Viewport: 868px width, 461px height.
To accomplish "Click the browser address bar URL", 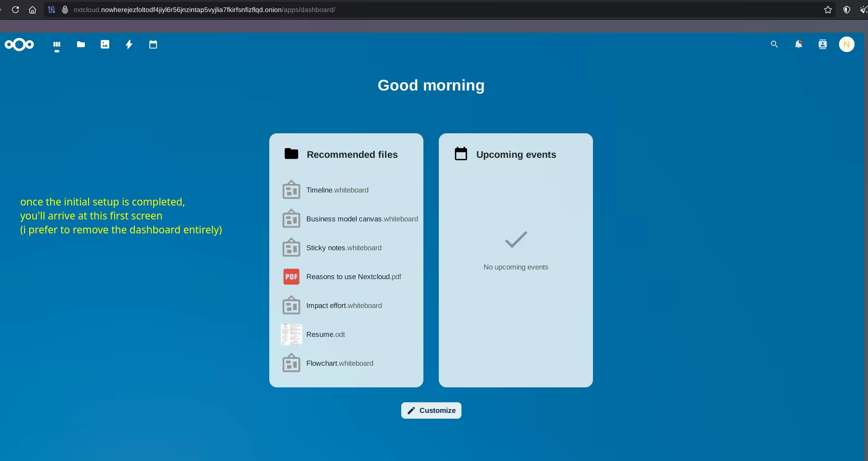I will pos(204,10).
